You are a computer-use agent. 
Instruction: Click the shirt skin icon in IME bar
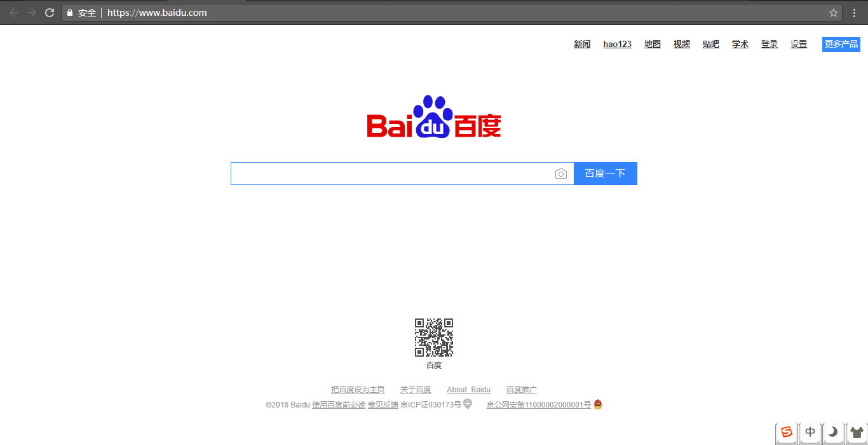point(857,432)
